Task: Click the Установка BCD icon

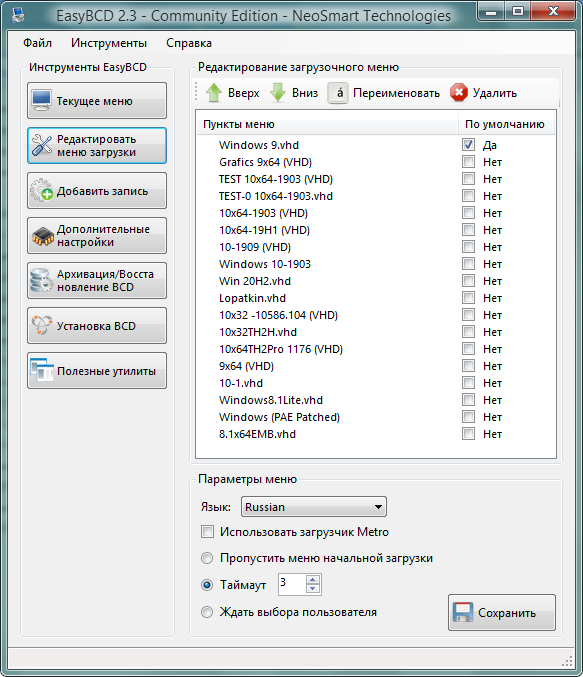Action: point(41,325)
